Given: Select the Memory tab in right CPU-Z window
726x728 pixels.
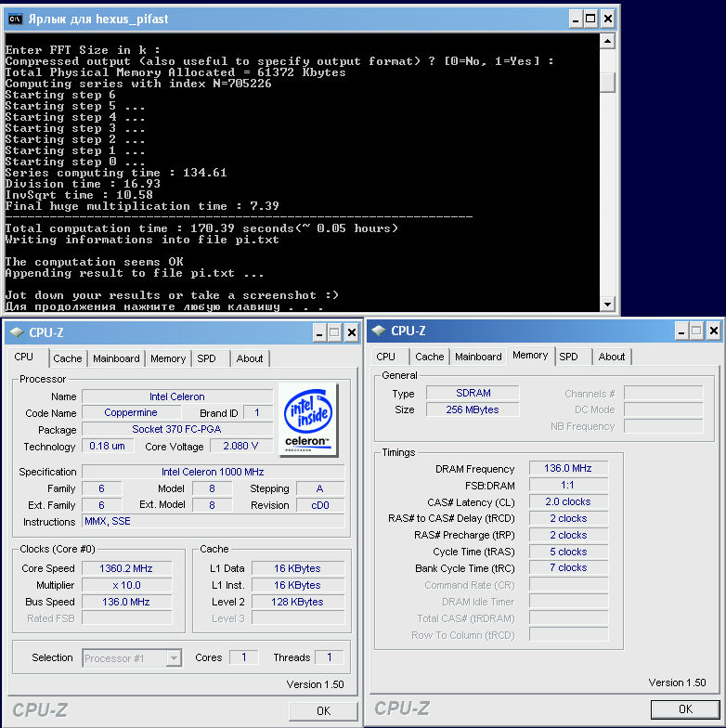Looking at the screenshot, I should click(531, 355).
